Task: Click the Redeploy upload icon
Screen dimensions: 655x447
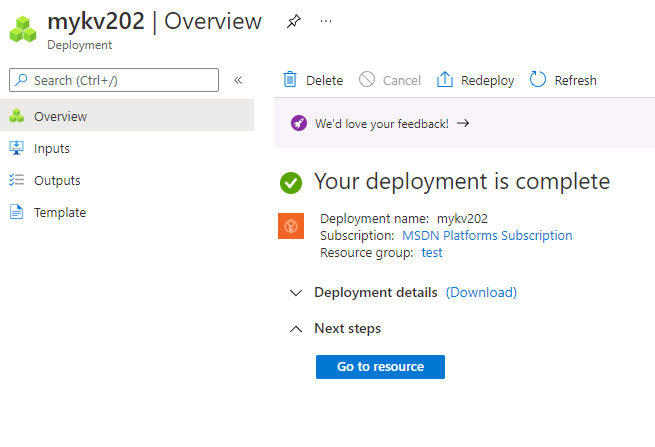Action: tap(444, 79)
